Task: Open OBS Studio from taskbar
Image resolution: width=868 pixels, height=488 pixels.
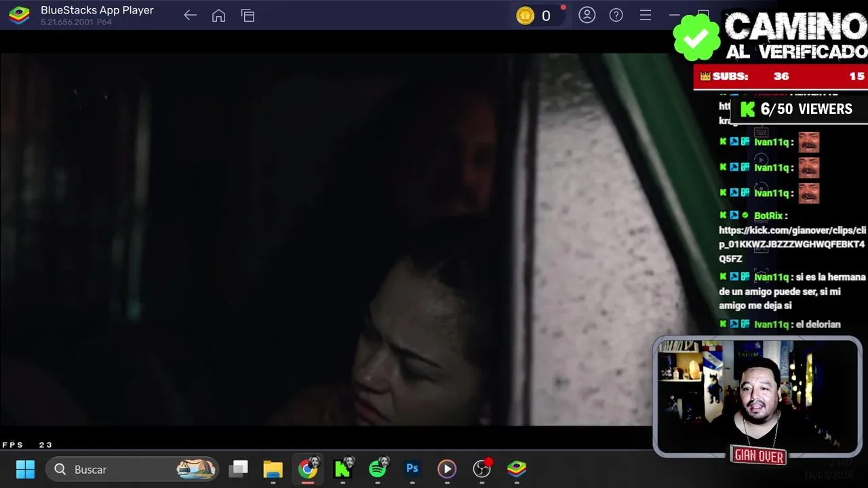Action: (x=482, y=469)
